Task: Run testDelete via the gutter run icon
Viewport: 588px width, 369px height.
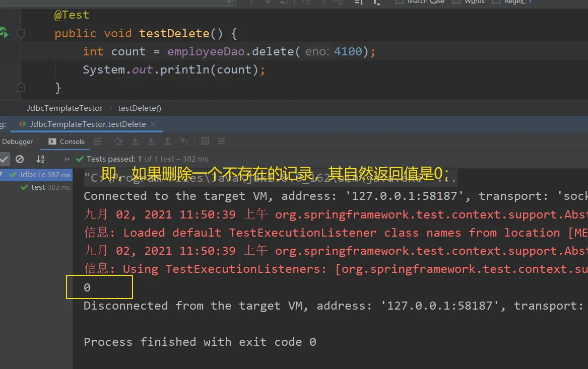Action: pyautogui.click(x=4, y=33)
